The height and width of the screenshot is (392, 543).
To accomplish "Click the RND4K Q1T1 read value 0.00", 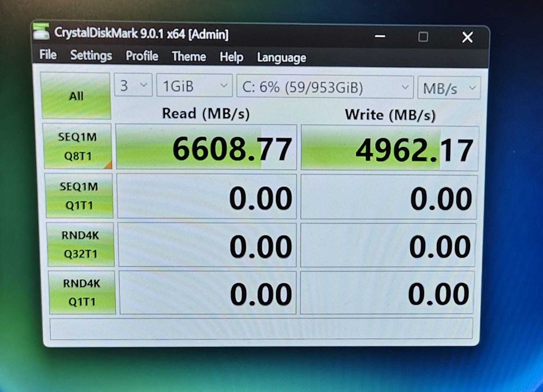I will [208, 293].
